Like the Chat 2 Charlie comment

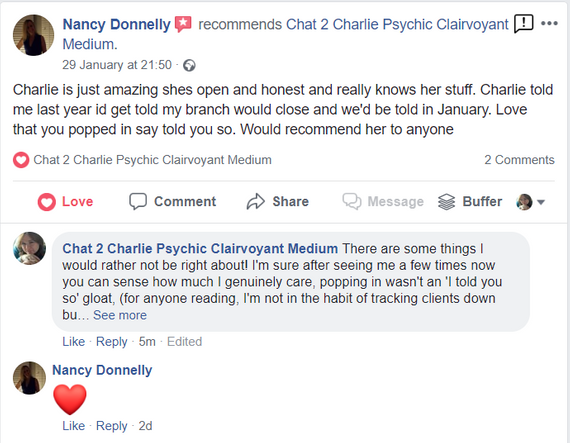73,342
